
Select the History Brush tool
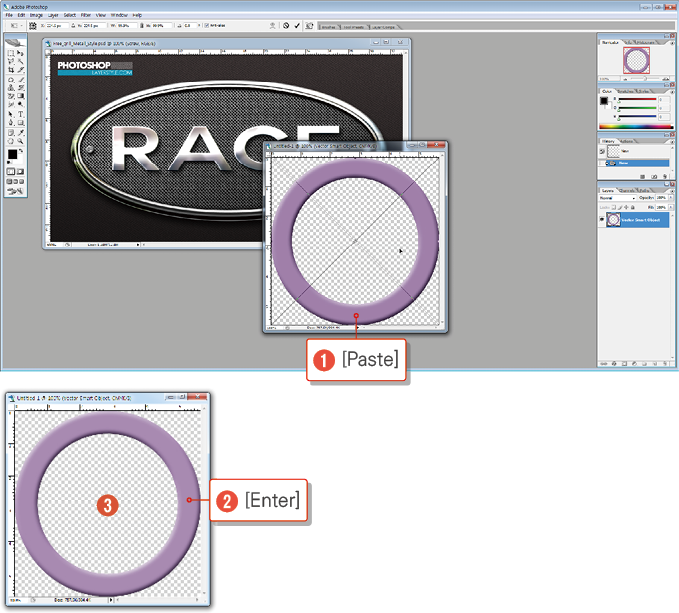point(20,88)
